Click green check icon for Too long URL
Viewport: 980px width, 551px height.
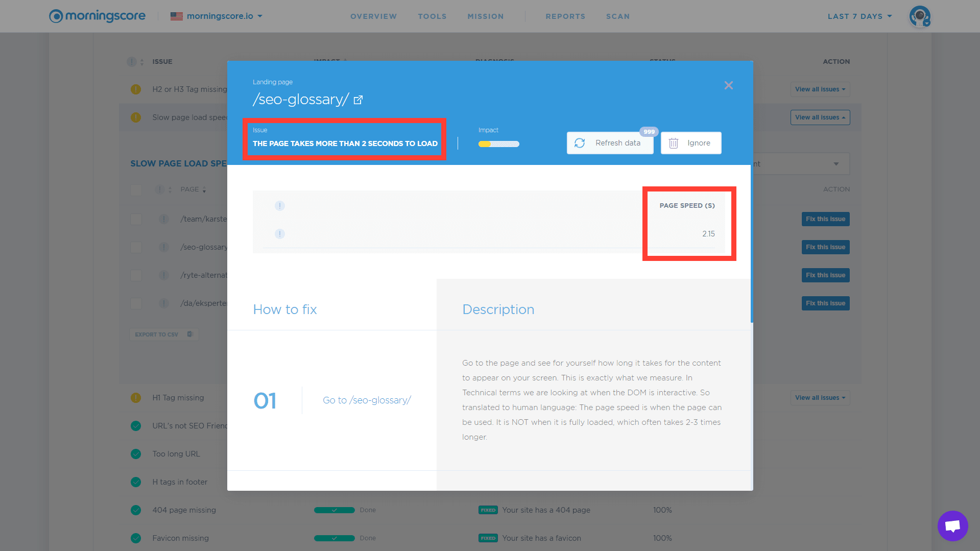pyautogui.click(x=136, y=454)
